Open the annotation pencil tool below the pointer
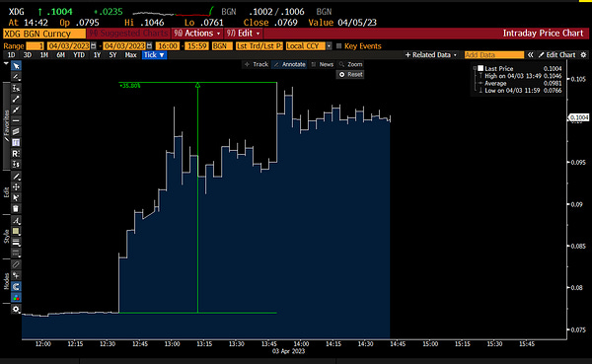 (x=16, y=77)
